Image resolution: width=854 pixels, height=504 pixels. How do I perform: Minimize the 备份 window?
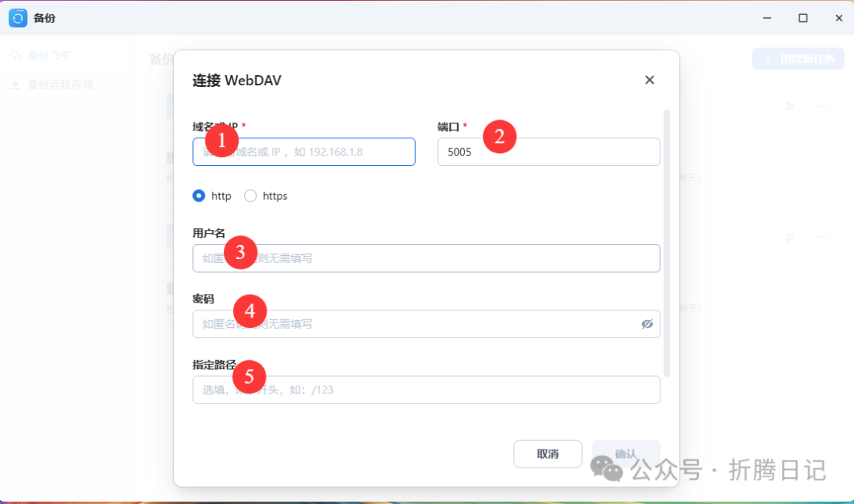coord(767,18)
